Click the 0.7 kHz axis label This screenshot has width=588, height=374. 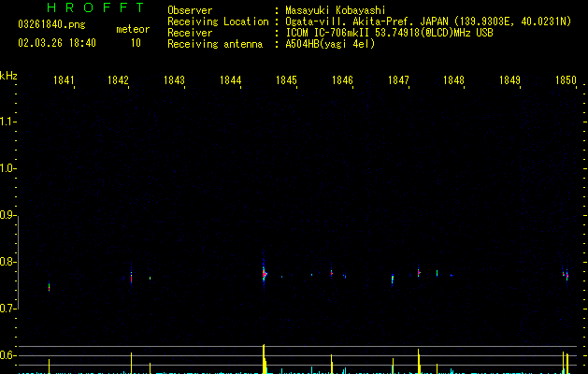pos(7,309)
